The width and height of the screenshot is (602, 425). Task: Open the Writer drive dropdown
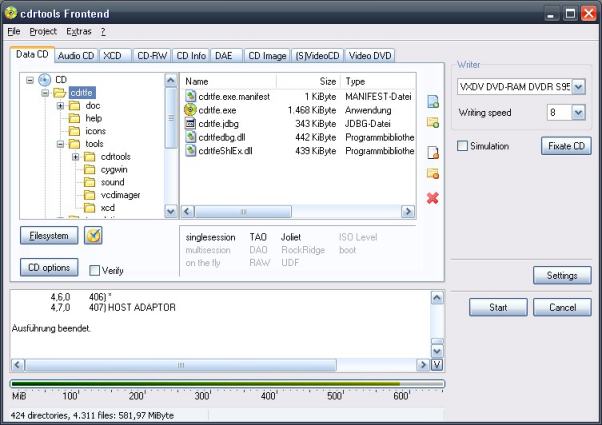[579, 87]
